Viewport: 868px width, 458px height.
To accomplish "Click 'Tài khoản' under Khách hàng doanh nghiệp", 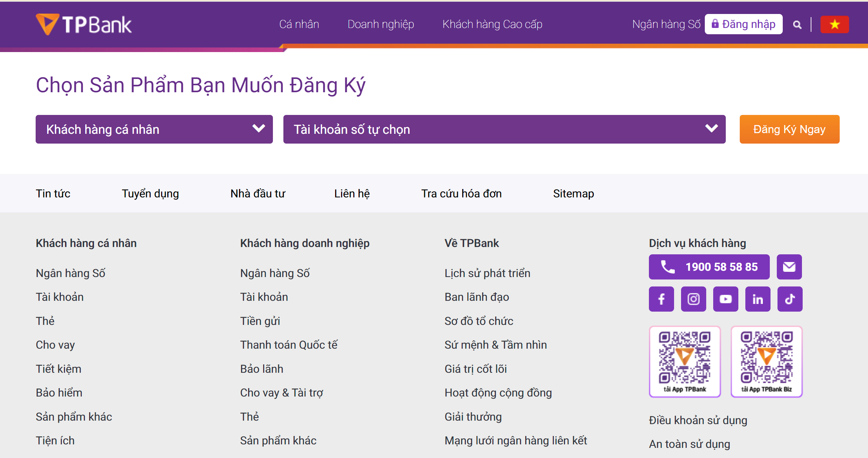I will pyautogui.click(x=264, y=297).
